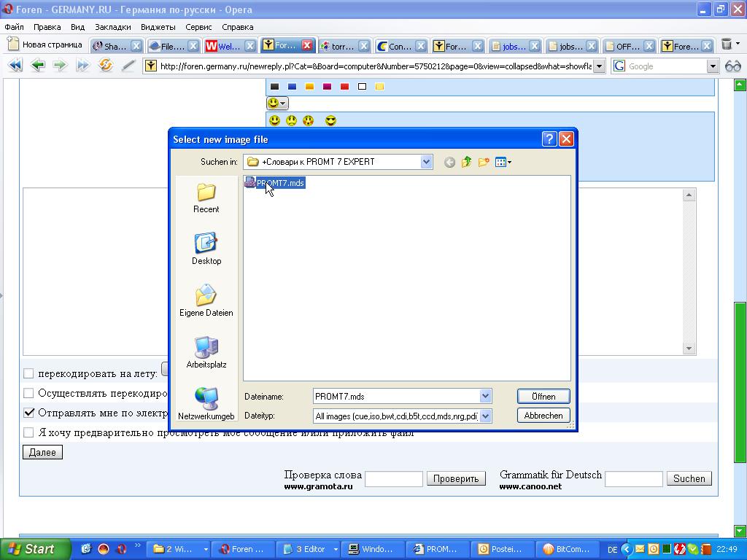This screenshot has width=747, height=560.
Task: Pick the blue color swatch
Action: coord(292,86)
